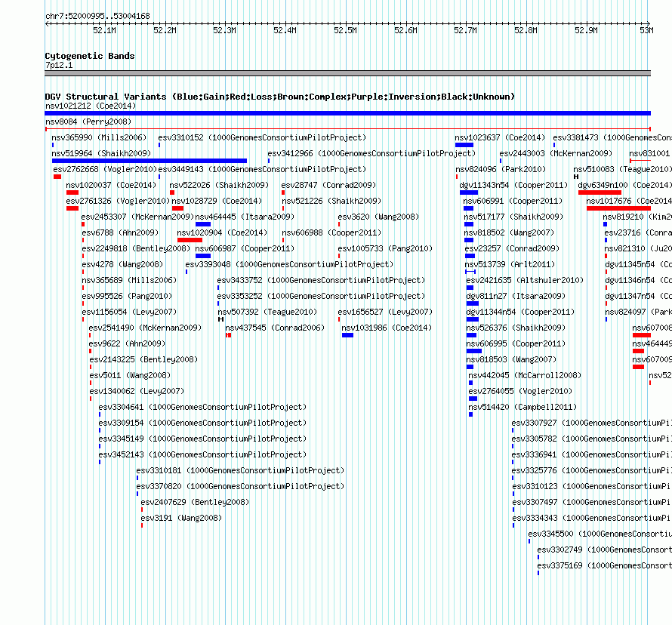The image size is (672, 625).
Task: Click label esv2764055 (Vogler2010)
Action: [520, 391]
